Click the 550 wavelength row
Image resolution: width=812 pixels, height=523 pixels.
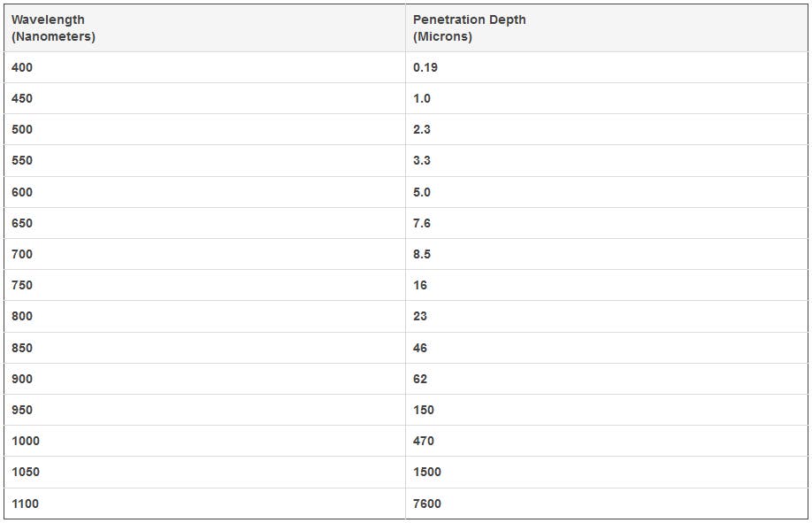[22, 160]
